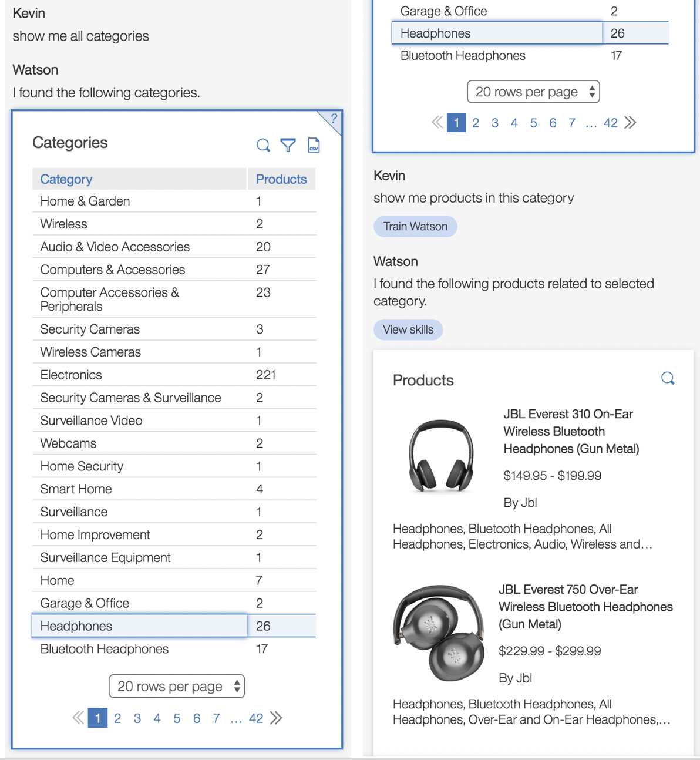This screenshot has width=700, height=760.
Task: Select the Webcams category row
Action: [x=174, y=443]
